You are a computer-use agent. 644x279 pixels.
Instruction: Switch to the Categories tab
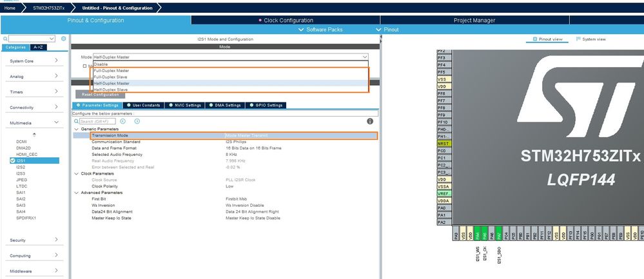coord(15,47)
